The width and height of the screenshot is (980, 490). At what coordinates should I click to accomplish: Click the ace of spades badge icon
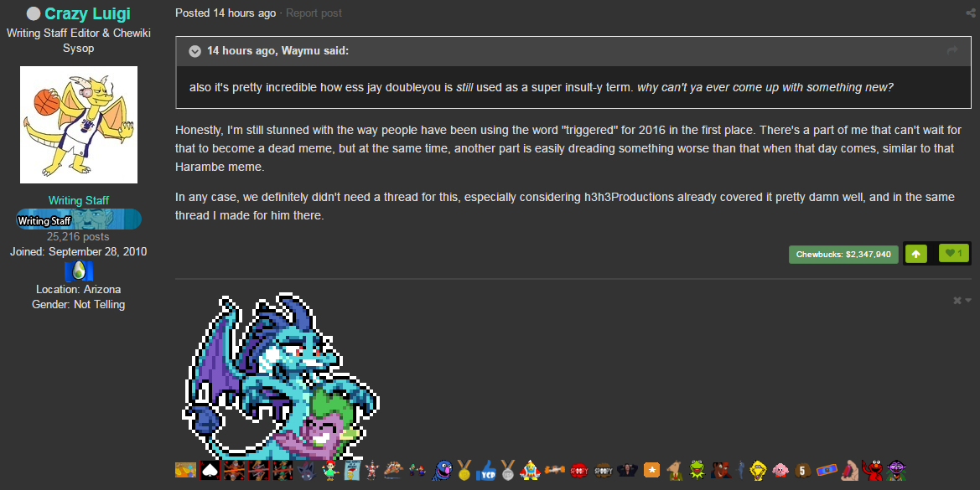click(210, 470)
